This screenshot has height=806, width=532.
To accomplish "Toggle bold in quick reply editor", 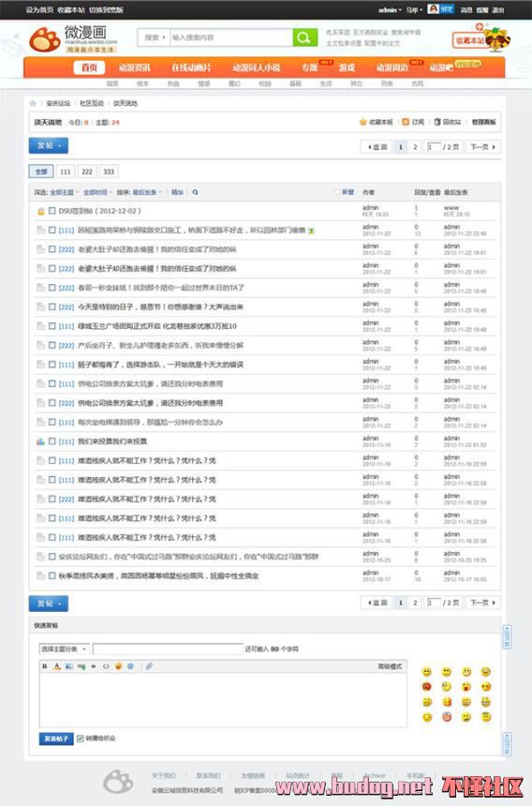I will (x=45, y=666).
